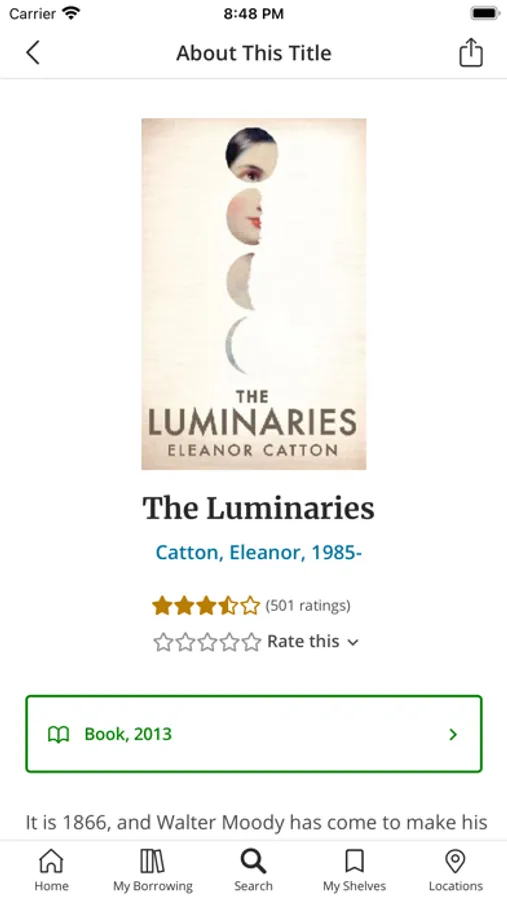Rate this title one star
507x900 pixels.
pos(163,642)
